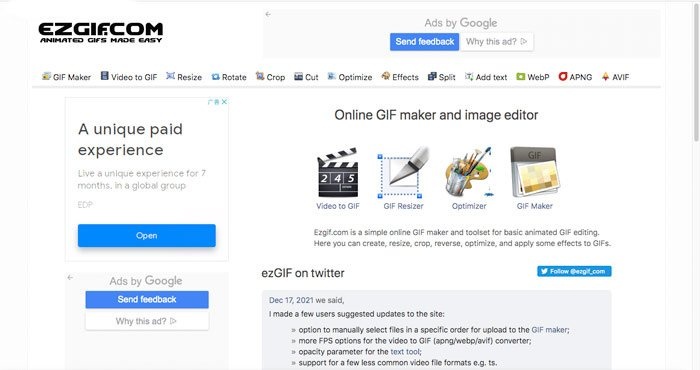Screen dimensions: 700x370
Task: Open GIF Maker link under calendar image
Action: pos(534,206)
